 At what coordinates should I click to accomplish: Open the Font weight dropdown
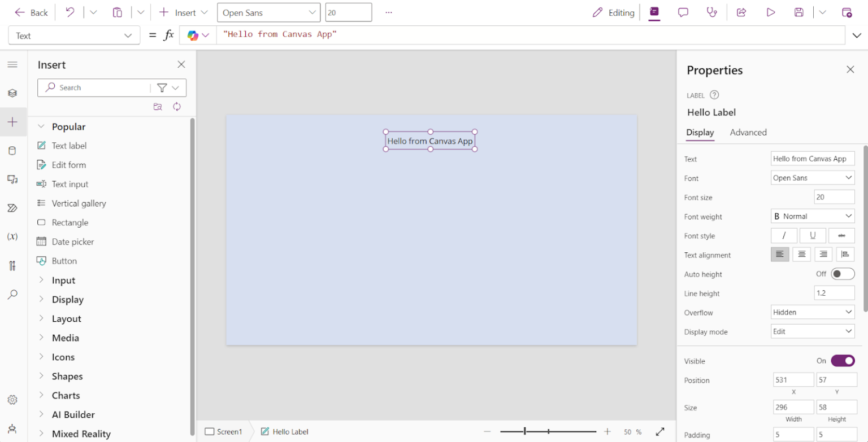pos(813,216)
